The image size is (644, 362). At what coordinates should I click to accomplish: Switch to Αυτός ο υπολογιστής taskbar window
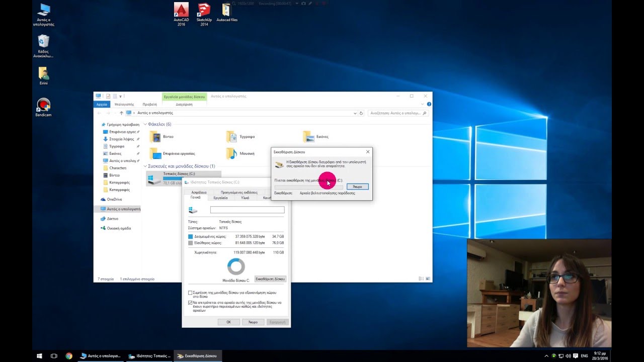101,356
